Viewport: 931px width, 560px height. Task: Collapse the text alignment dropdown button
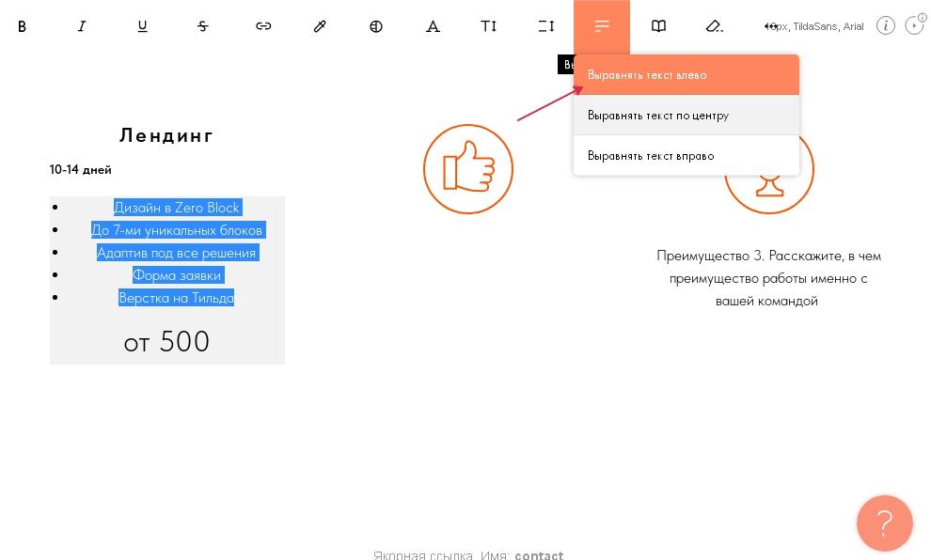coord(602,26)
